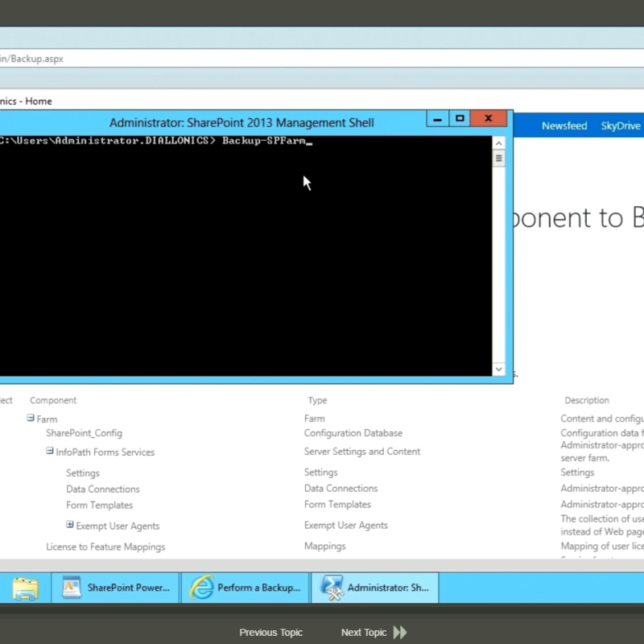Screen dimensions: 644x644
Task: Select Form Templates component
Action: point(99,506)
